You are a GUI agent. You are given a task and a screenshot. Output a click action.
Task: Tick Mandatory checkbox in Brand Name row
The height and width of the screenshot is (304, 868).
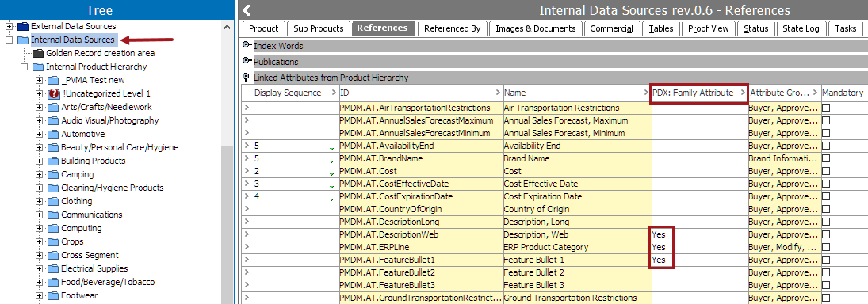[826, 158]
